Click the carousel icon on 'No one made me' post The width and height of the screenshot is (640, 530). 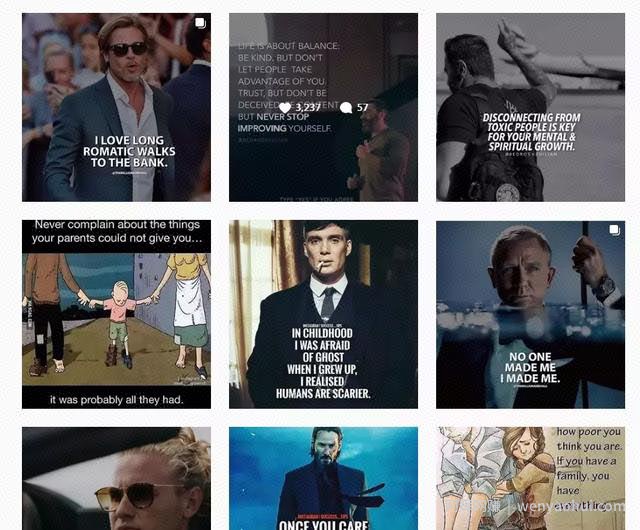[615, 230]
